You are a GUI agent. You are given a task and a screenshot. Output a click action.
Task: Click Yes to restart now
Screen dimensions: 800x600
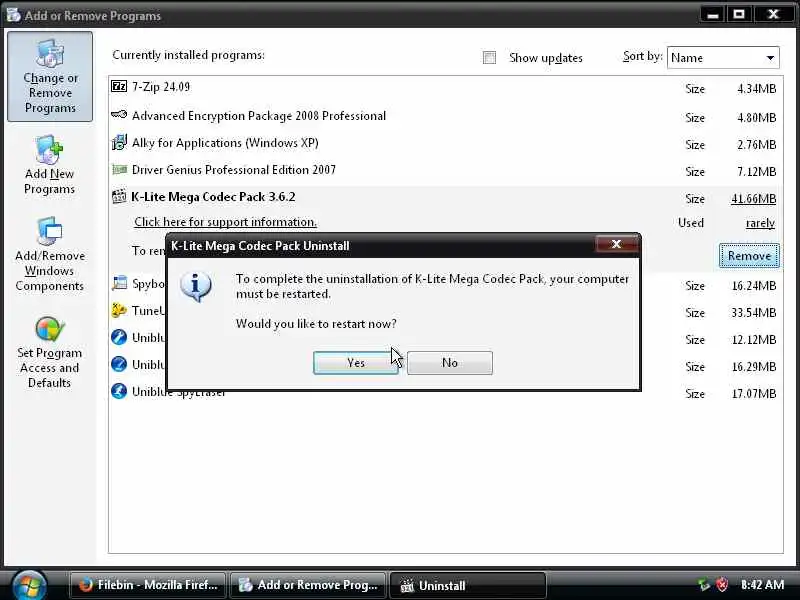tap(356, 363)
